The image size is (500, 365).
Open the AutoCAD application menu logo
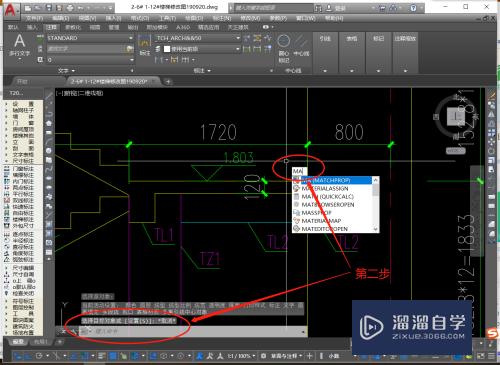pyautogui.click(x=10, y=9)
